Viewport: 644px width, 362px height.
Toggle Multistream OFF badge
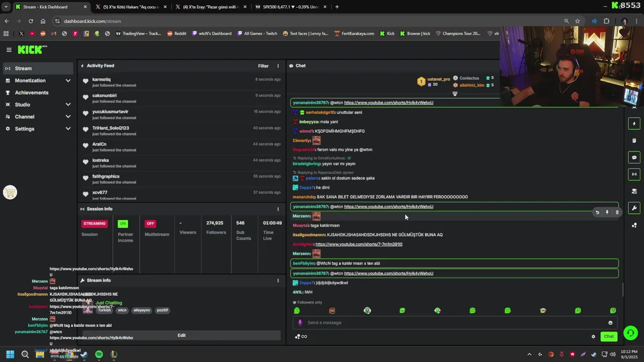[x=150, y=223]
